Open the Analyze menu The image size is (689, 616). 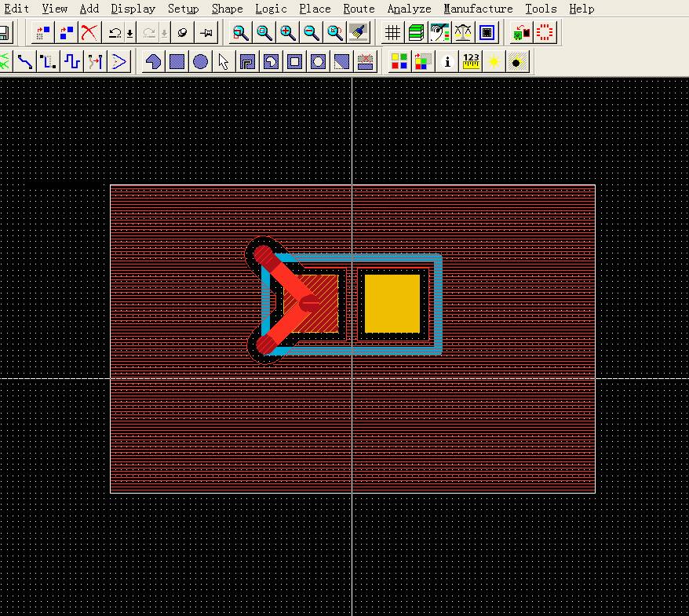pos(409,9)
